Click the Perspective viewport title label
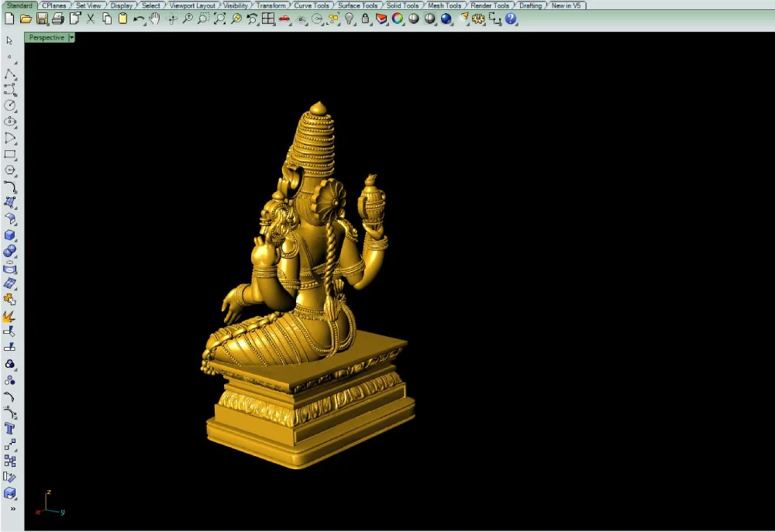This screenshot has height=532, width=775. pyautogui.click(x=46, y=37)
